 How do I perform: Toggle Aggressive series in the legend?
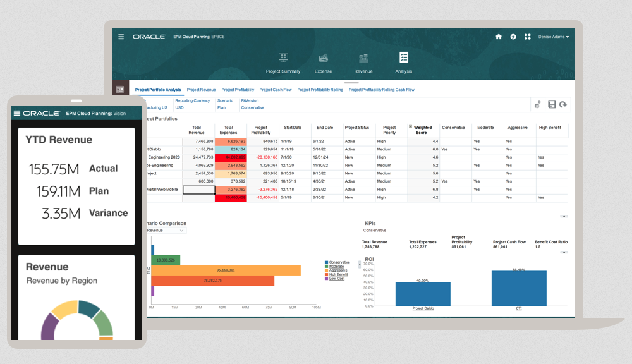[x=339, y=270]
